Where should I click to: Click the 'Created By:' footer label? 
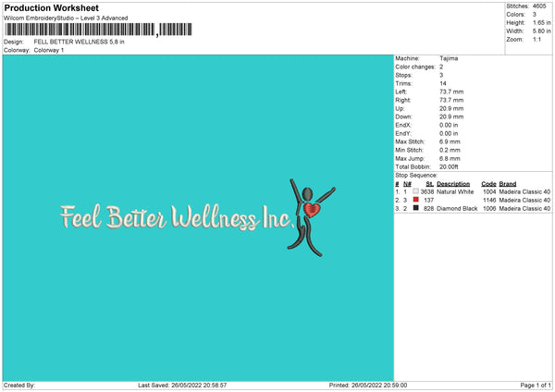[19, 385]
